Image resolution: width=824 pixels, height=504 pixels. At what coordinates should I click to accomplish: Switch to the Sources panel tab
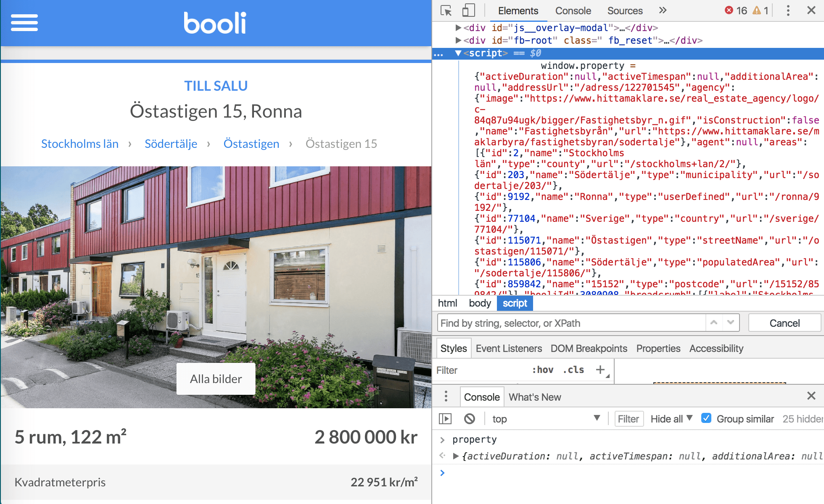click(624, 10)
